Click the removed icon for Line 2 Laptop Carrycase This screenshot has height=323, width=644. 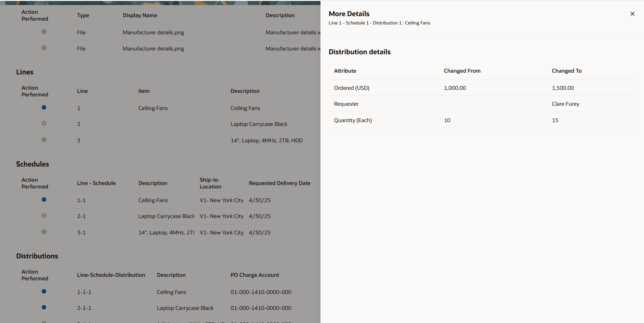click(x=44, y=123)
